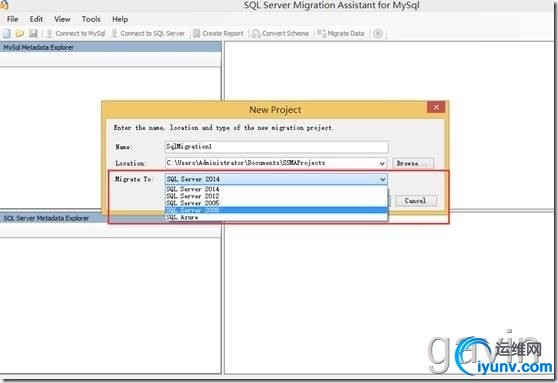Open the Edit menu

[x=36, y=19]
